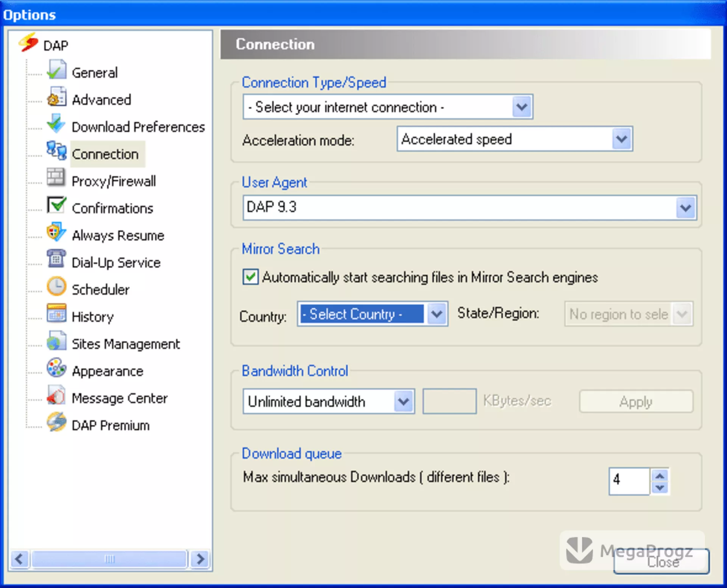This screenshot has height=588, width=727.
Task: Click the DAP lightning bolt root icon
Action: [x=29, y=42]
